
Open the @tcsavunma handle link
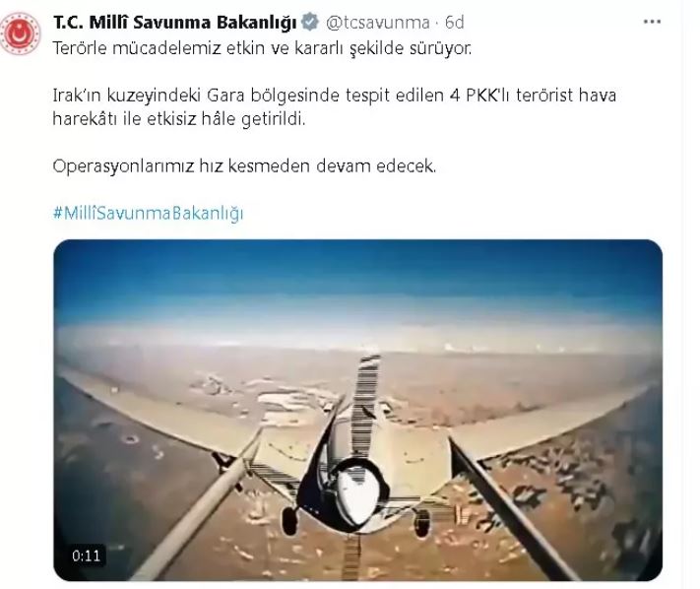click(378, 23)
